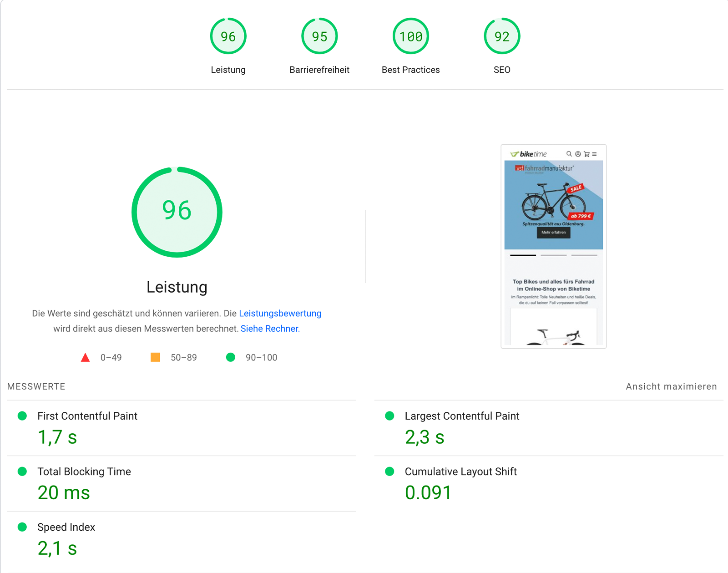Open the Siehe Rechner link
Image resolution: width=728 pixels, height=573 pixels.
(269, 329)
